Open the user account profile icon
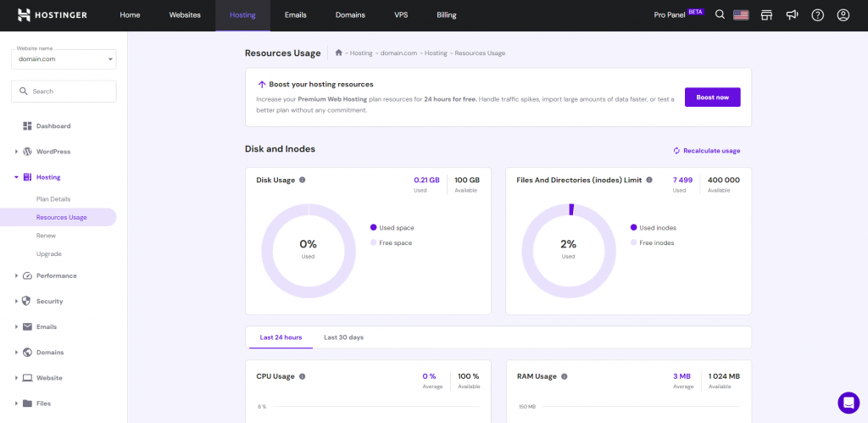The height and width of the screenshot is (423, 868). click(x=843, y=15)
